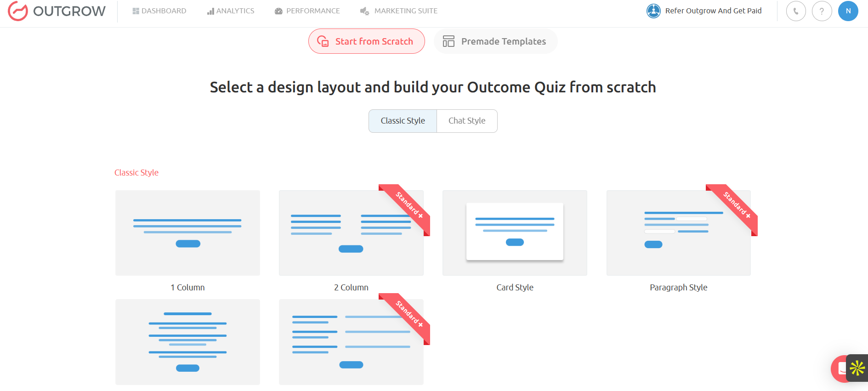Open the phone call support icon
Image resolution: width=868 pixels, height=391 pixels.
(x=796, y=11)
